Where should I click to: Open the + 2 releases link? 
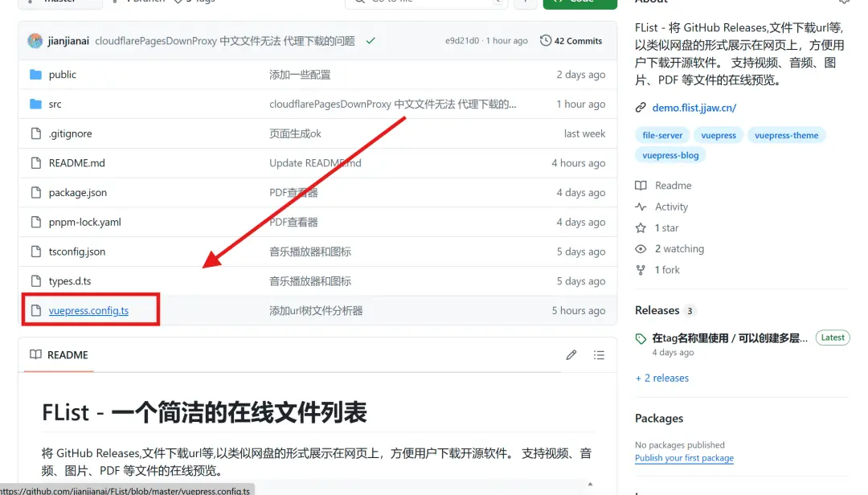tap(661, 378)
